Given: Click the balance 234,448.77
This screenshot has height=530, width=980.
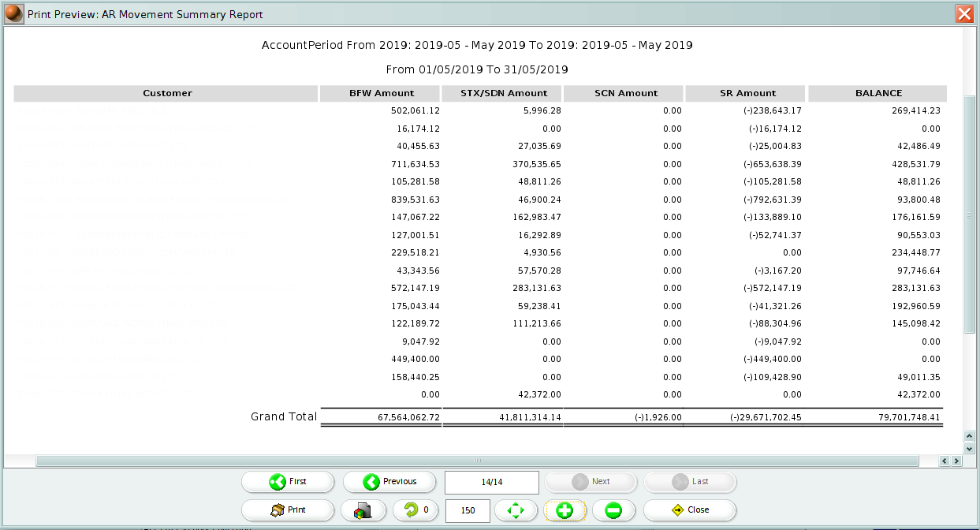Looking at the screenshot, I should (x=916, y=252).
